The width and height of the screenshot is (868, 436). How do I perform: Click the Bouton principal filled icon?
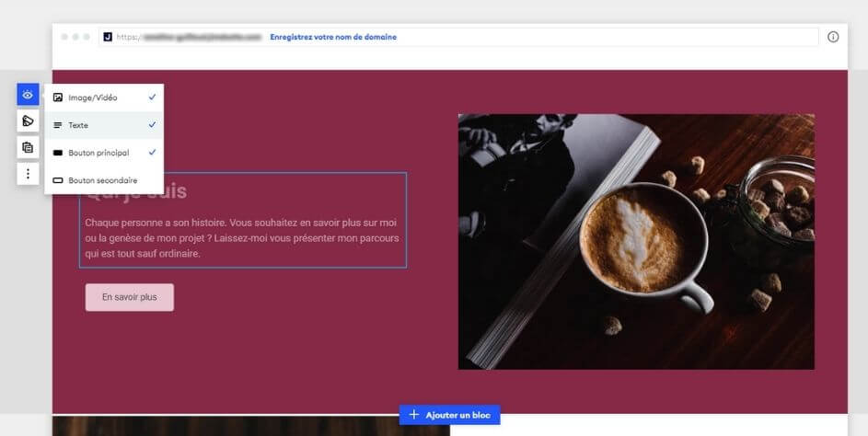click(x=58, y=153)
